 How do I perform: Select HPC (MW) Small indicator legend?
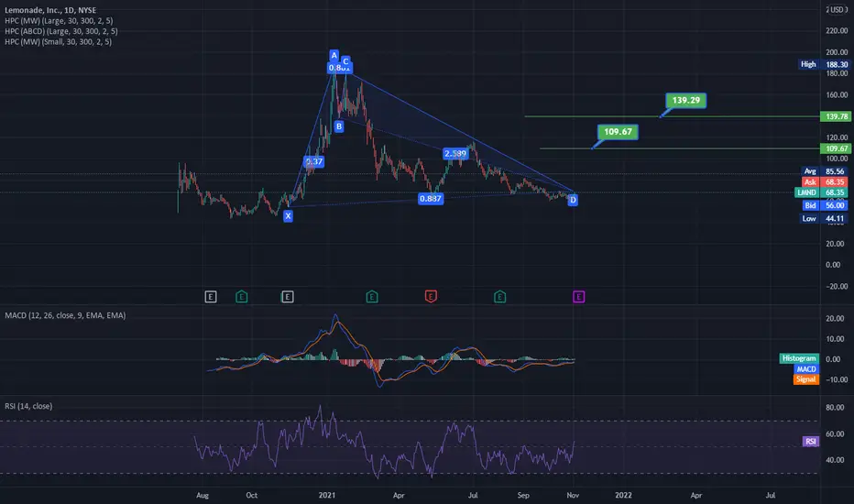[x=59, y=41]
